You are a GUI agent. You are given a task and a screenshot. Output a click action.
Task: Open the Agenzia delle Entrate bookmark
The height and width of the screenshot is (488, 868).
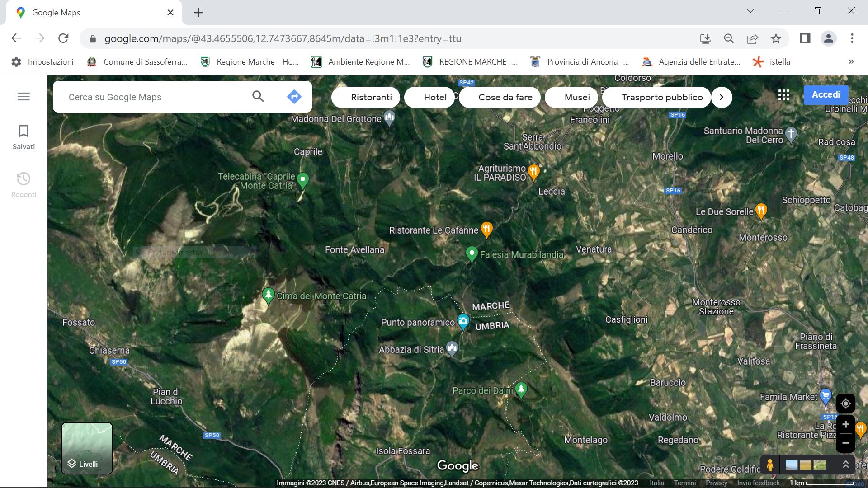click(x=692, y=62)
